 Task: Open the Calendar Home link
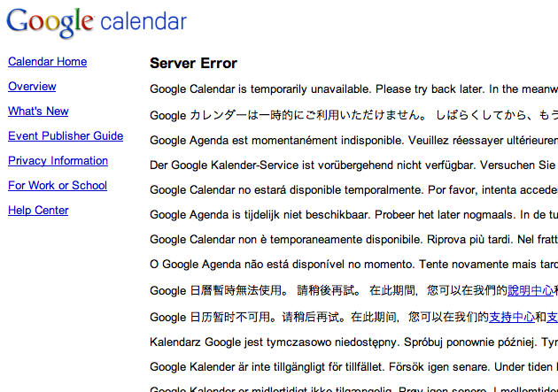(x=47, y=62)
